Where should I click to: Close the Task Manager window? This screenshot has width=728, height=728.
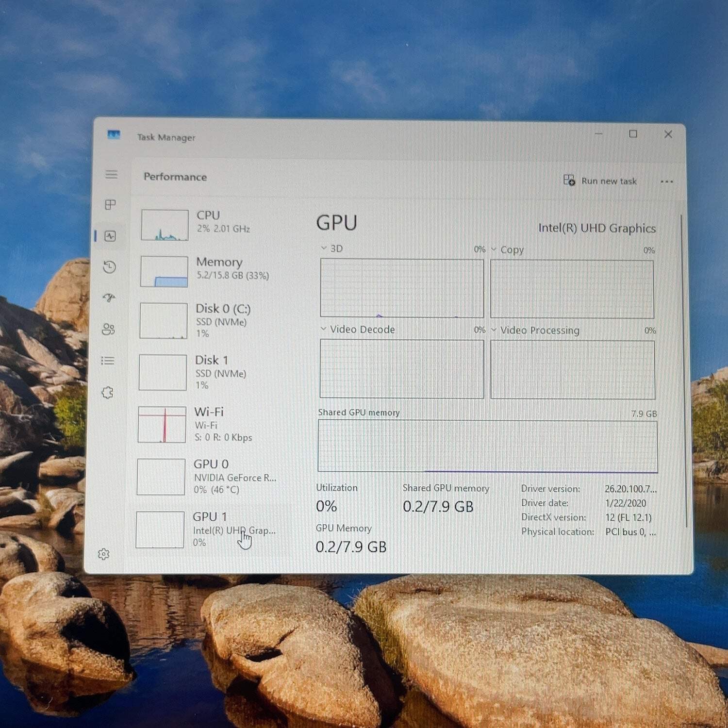point(668,134)
